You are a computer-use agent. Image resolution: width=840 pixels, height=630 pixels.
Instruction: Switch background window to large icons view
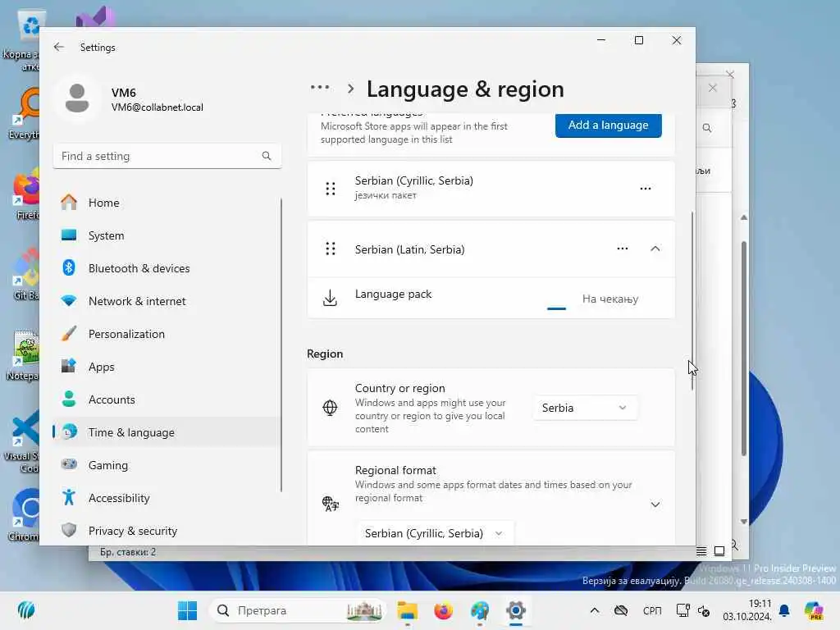[719, 550]
